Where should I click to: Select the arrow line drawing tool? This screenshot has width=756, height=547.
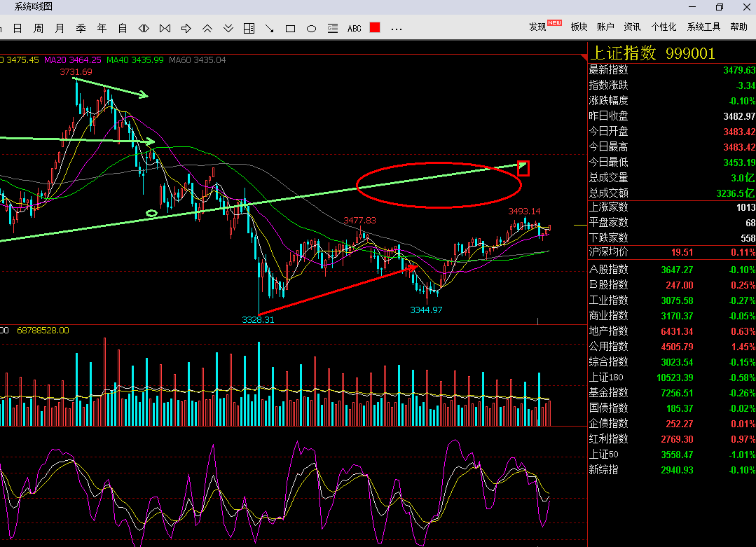(270, 29)
